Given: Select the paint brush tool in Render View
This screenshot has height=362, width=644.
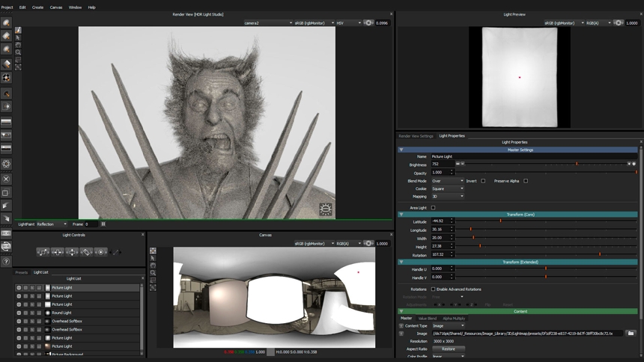Looking at the screenshot, I should tap(18, 31).
